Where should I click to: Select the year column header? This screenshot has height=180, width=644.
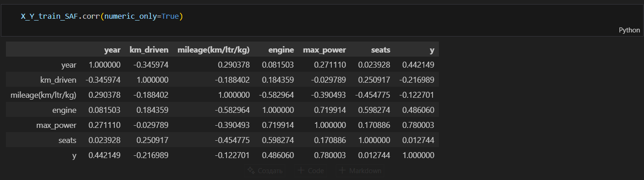(x=113, y=50)
